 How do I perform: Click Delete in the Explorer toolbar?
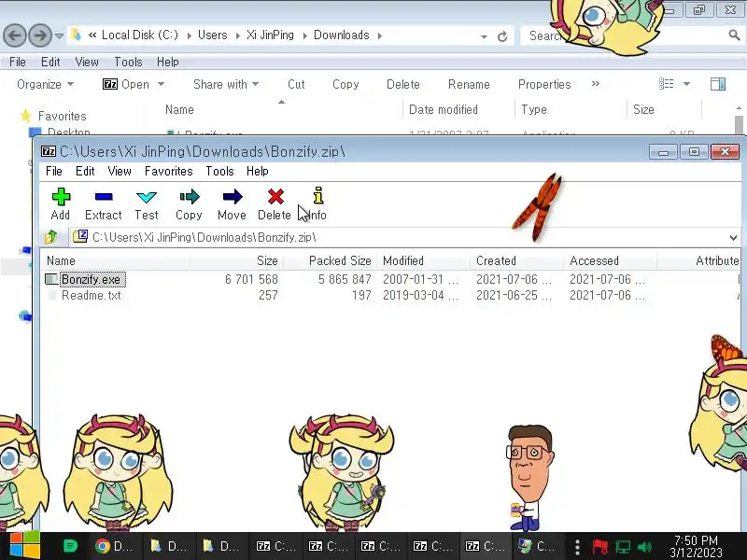pos(403,84)
